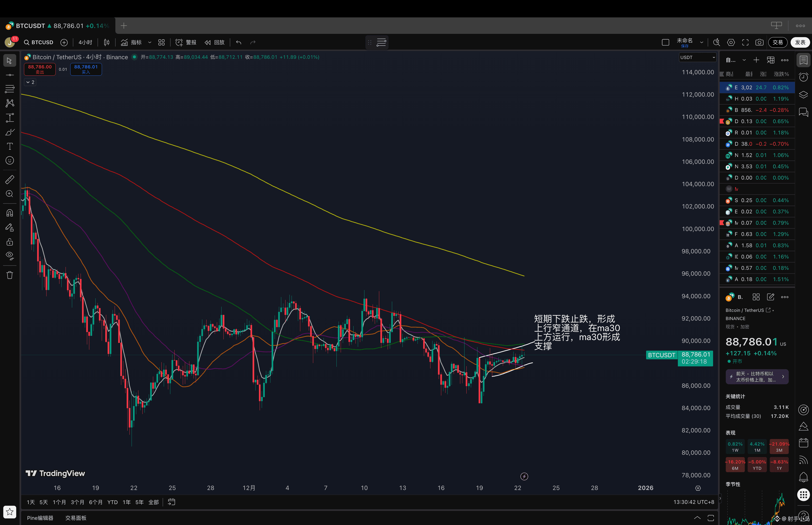Open the brush drawing tool

[10, 132]
